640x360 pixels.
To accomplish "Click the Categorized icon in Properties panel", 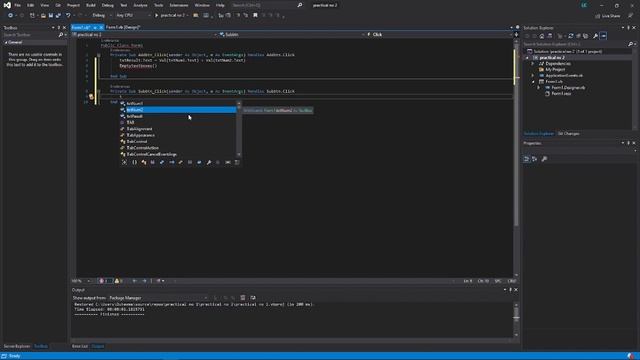I will [527, 159].
